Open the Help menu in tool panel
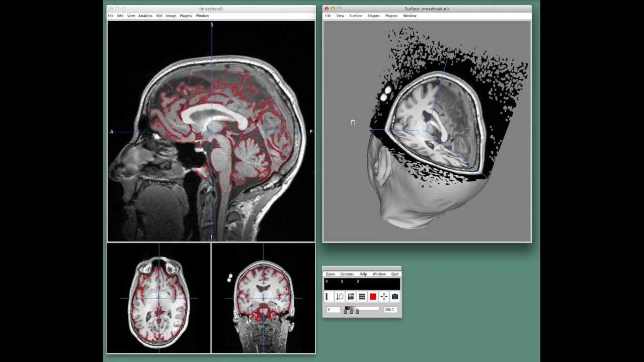 tap(363, 274)
